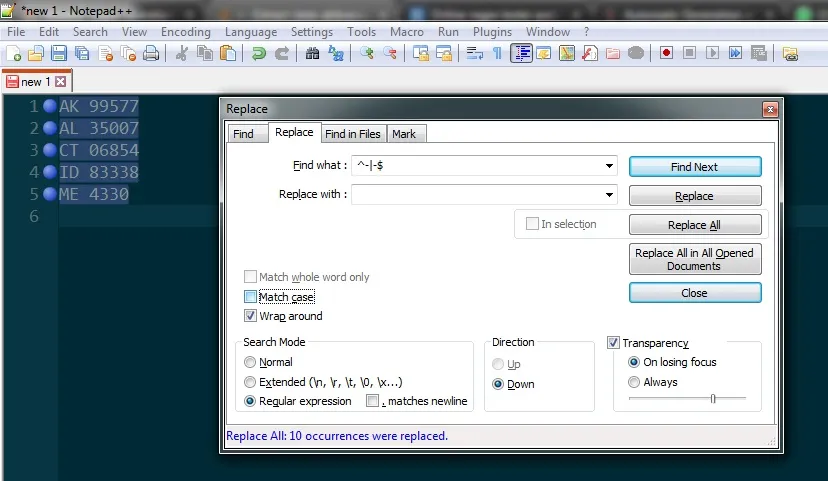
Task: Open the File menu
Action: pos(16,32)
